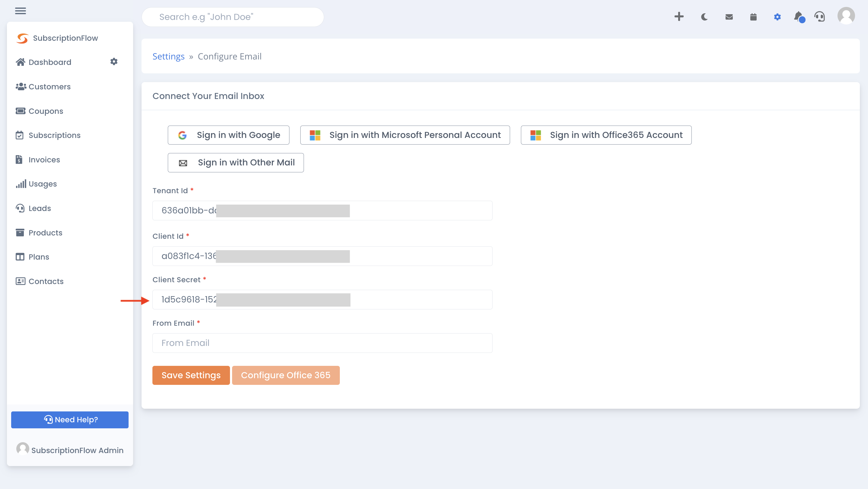Navigate to Subscriptions
This screenshot has height=489, width=868.
(55, 135)
